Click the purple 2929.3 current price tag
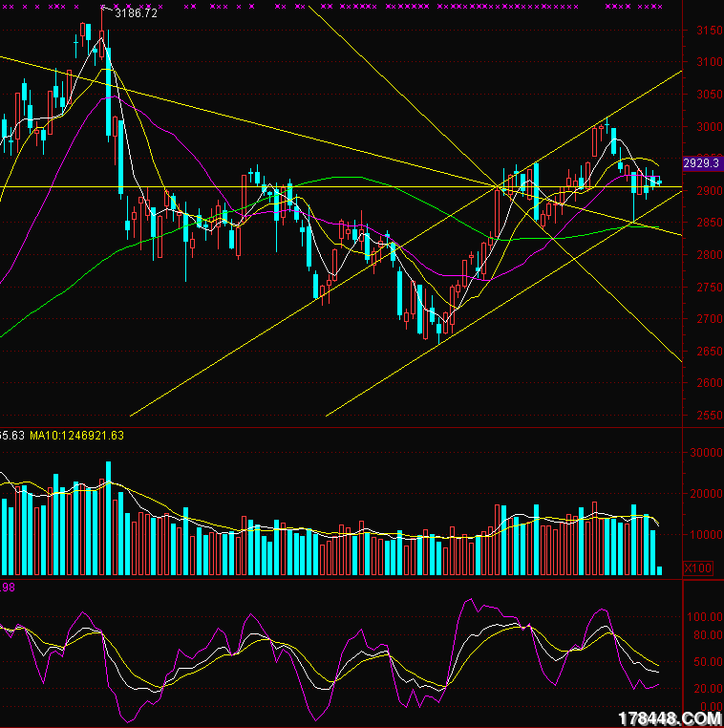This screenshot has height=728, width=724. (x=703, y=163)
